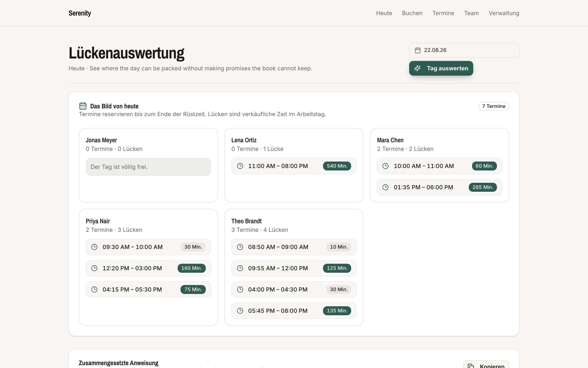The width and height of the screenshot is (588, 368).
Task: Select the gap time 01:35 PM – 06:00 PM
Action: [x=423, y=187]
